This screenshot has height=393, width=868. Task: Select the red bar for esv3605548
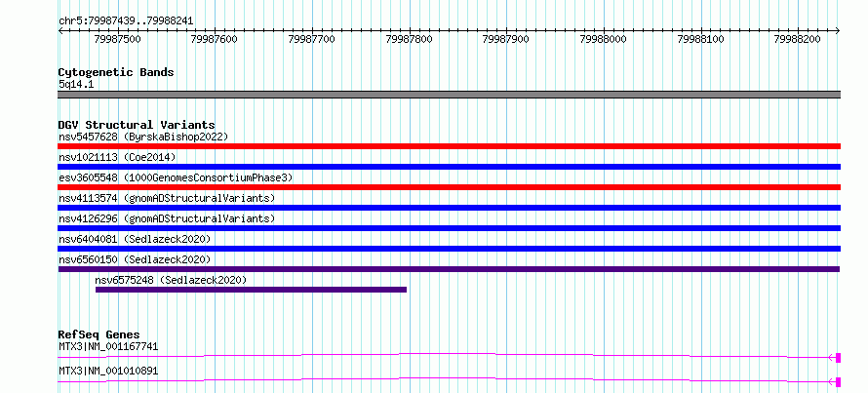[x=449, y=187]
